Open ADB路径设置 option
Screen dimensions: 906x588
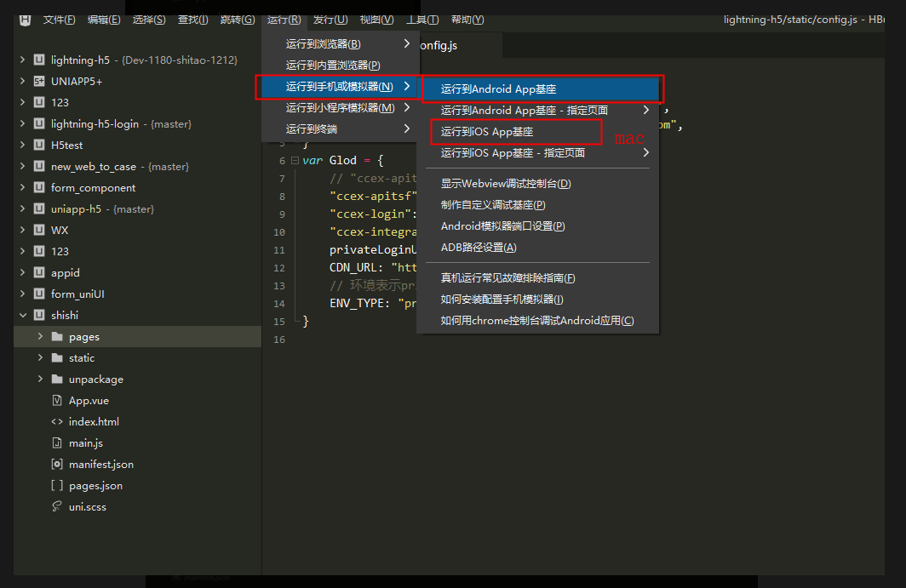pyautogui.click(x=479, y=248)
